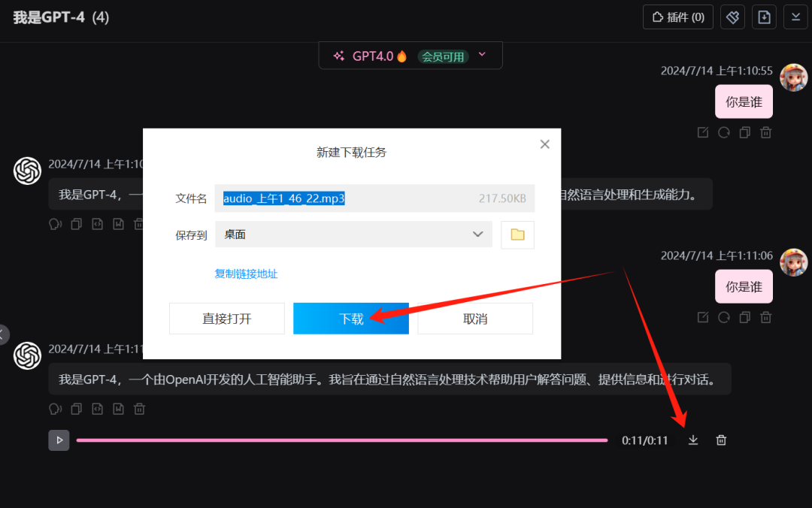812x508 pixels.
Task: Click Word export icon under the OpenAI开发 reply
Action: [119, 409]
